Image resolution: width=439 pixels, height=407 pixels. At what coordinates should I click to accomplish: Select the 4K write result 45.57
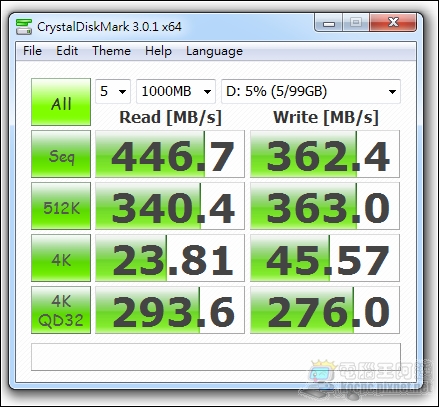(325, 258)
